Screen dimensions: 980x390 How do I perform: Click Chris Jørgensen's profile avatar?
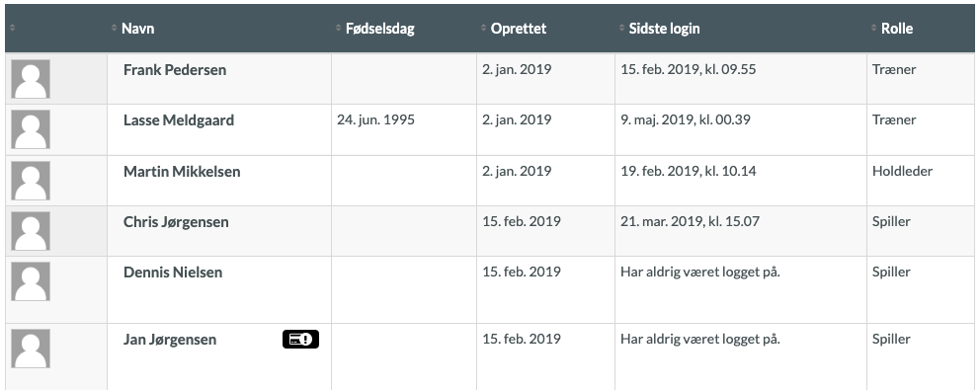[x=31, y=231]
